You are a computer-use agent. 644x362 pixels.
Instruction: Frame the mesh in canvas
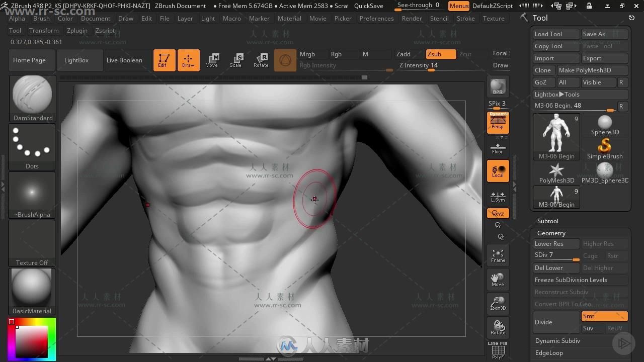point(498,256)
